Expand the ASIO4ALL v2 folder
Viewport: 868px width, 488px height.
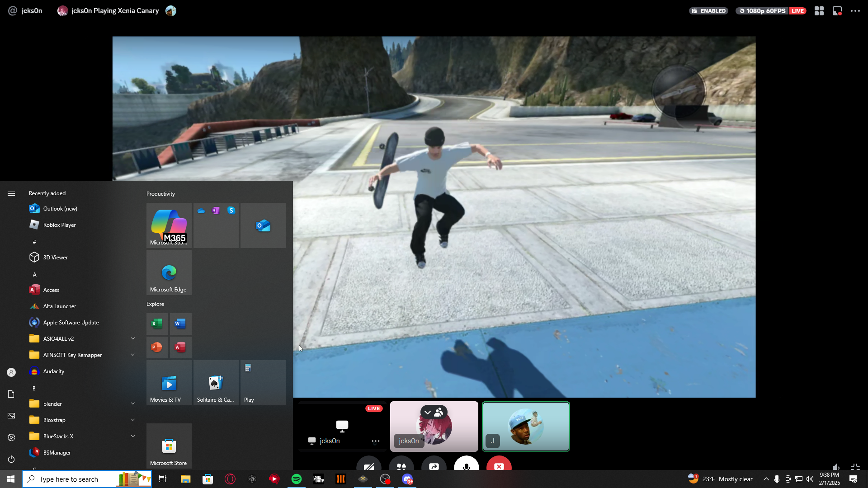pos(133,338)
